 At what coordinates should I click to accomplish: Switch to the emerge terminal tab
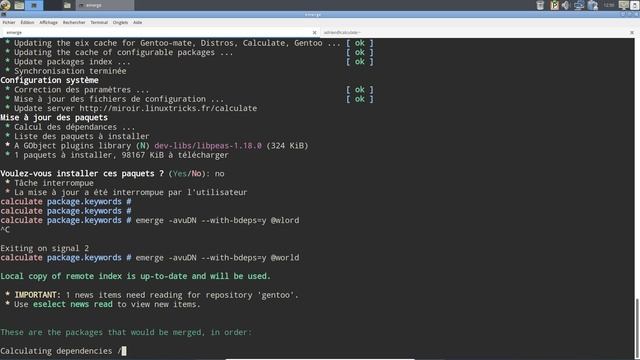[x=159, y=32]
